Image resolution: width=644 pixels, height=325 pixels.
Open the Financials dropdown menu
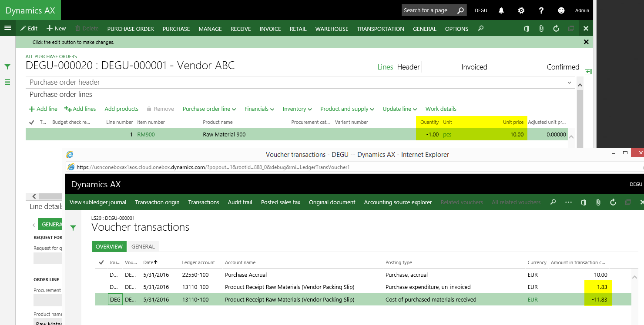259,109
